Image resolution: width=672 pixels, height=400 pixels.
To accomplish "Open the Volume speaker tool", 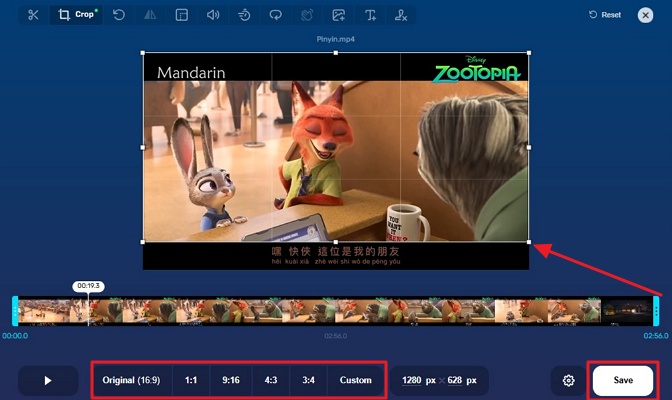I will [x=213, y=15].
